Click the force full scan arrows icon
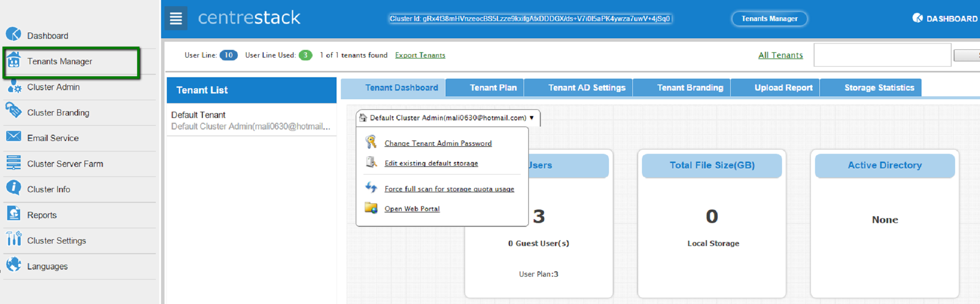 371,187
